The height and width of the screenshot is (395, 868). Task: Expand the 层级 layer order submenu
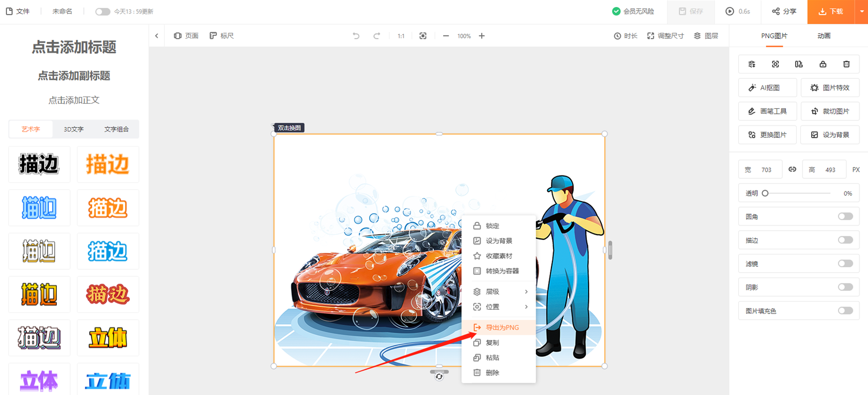click(x=499, y=291)
